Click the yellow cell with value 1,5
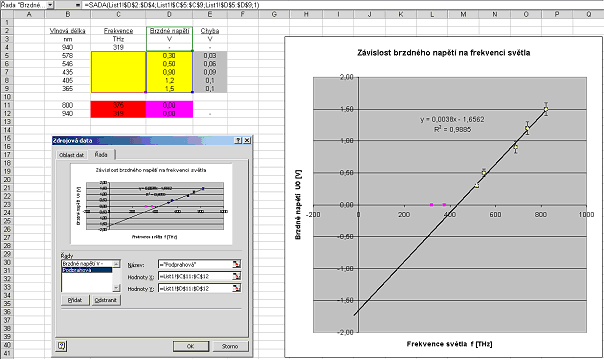The image size is (604, 360). tap(169, 89)
